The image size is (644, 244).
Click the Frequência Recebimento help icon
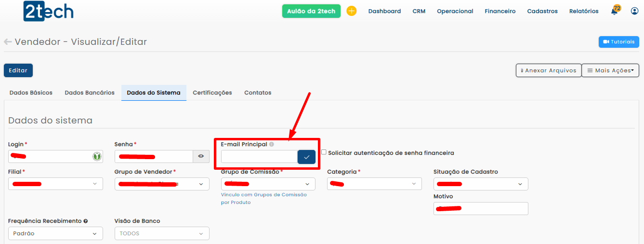click(86, 221)
